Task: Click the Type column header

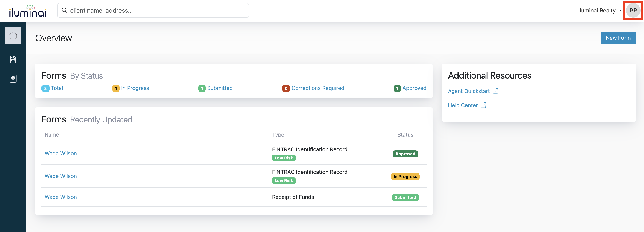Action: click(278, 135)
